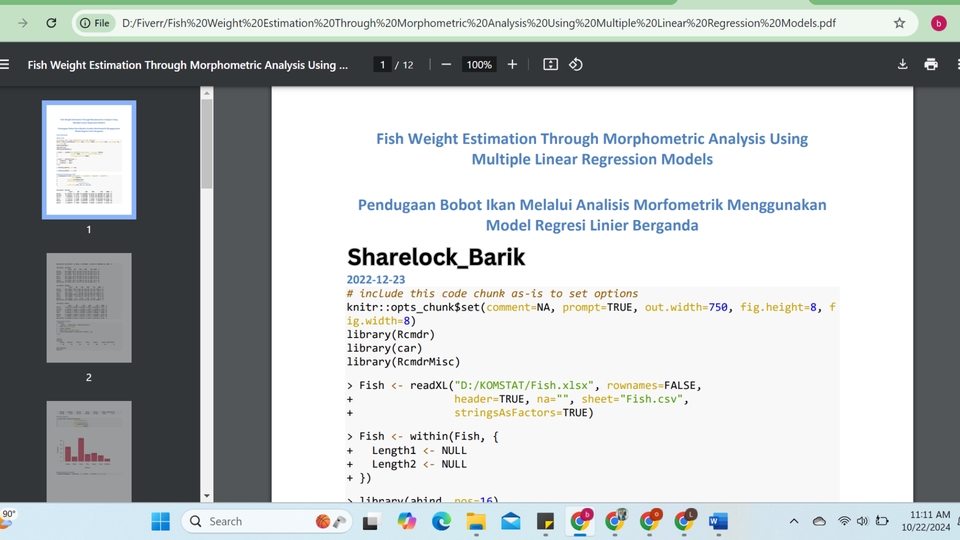Show hidden system tray icons
Image resolution: width=960 pixels, height=540 pixels.
794,522
